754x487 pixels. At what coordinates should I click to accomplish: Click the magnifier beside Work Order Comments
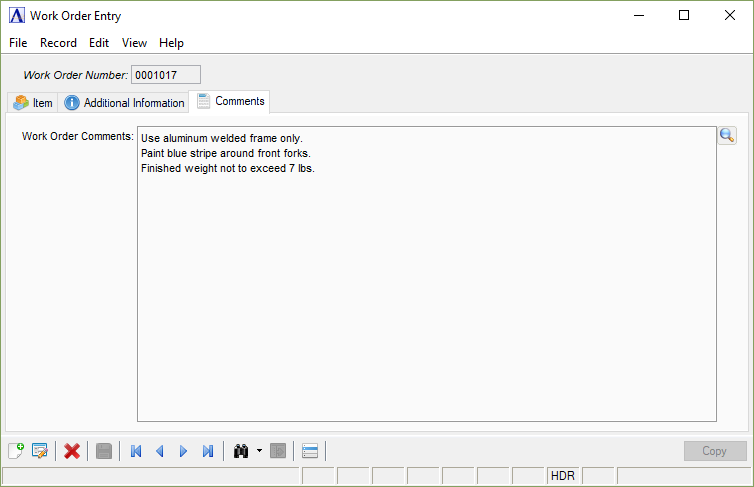727,136
